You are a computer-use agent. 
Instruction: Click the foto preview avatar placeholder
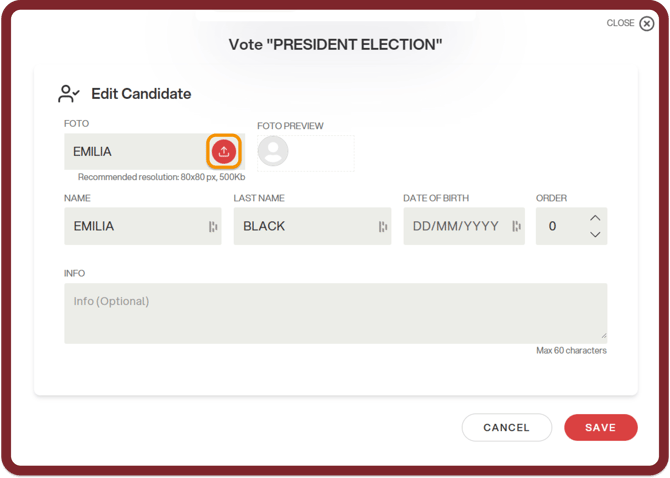(273, 152)
